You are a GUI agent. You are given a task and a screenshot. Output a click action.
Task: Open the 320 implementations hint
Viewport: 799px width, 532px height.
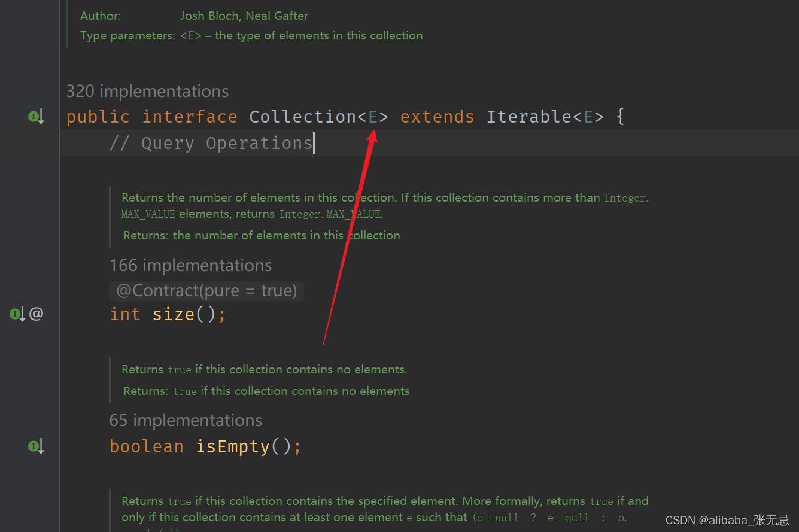pos(147,91)
